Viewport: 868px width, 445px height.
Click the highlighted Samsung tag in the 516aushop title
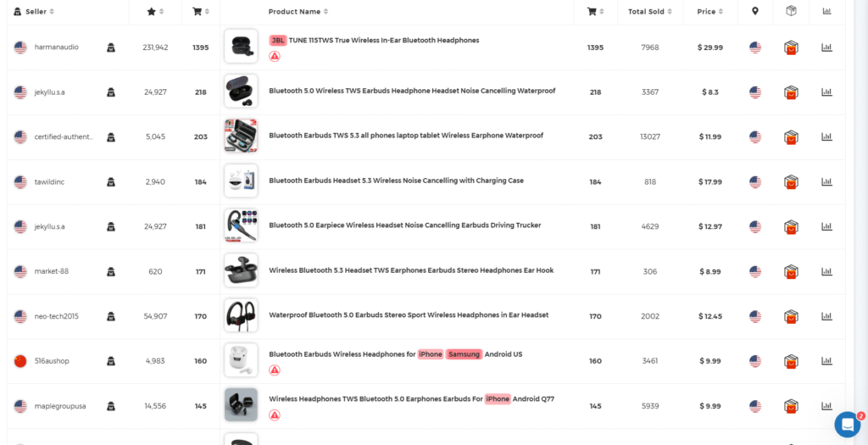(464, 354)
